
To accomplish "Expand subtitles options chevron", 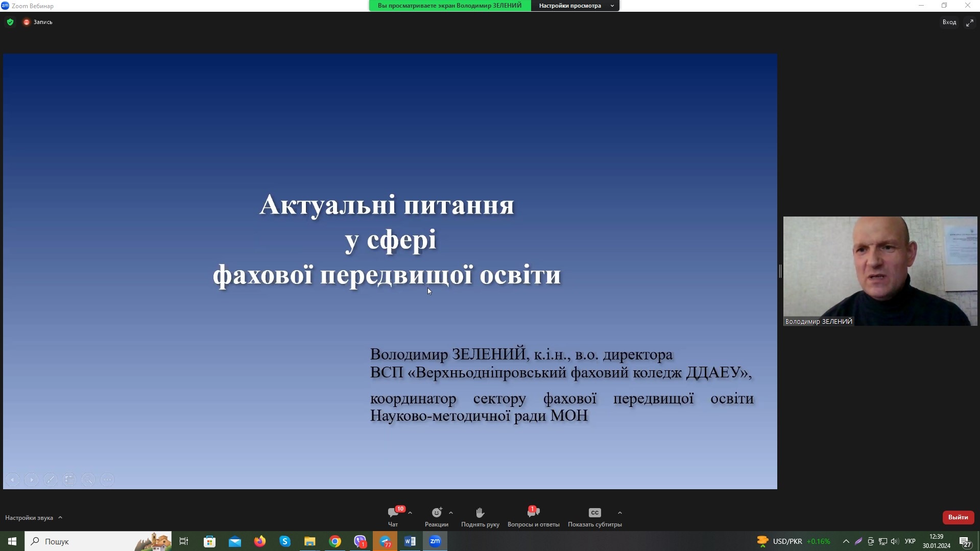I will (620, 513).
